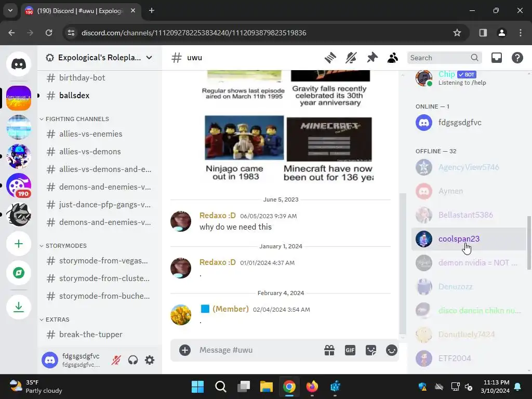Click the user avatar in bottom user panel
This screenshot has width=532, height=399.
[x=50, y=360]
